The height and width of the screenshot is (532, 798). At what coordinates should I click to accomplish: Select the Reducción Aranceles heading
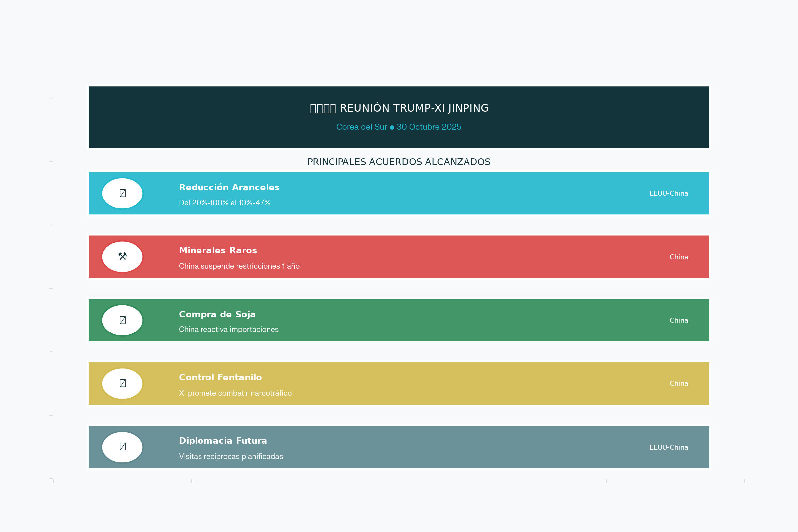tap(229, 187)
